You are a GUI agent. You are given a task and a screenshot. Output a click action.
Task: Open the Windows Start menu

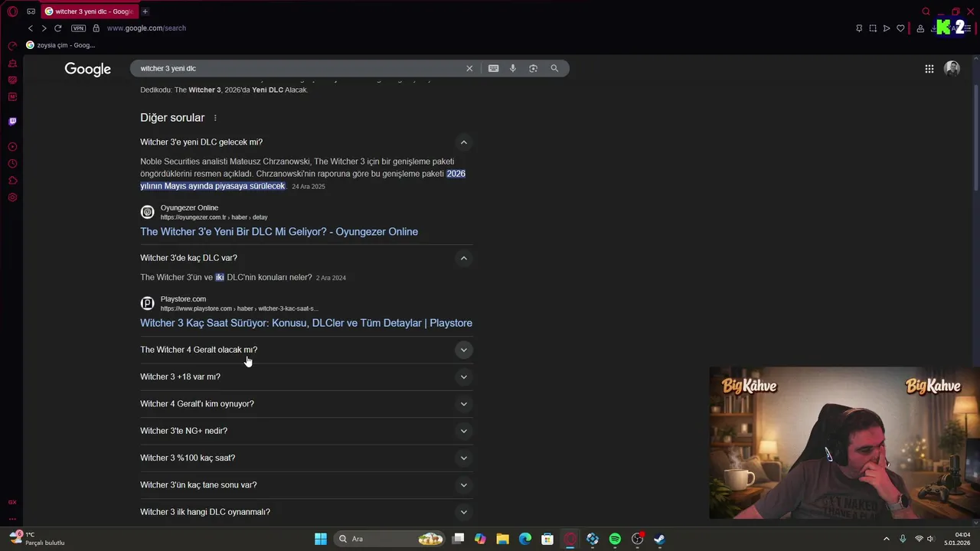click(321, 539)
